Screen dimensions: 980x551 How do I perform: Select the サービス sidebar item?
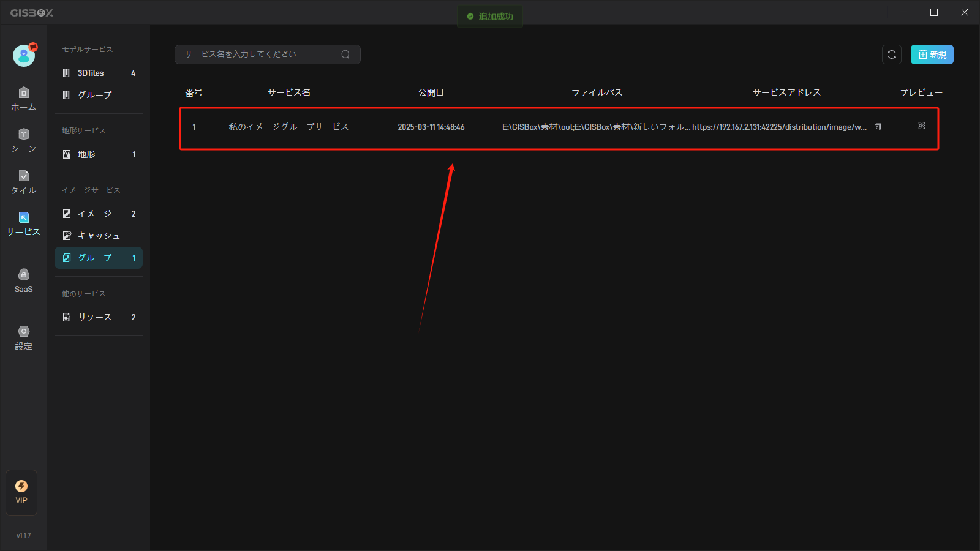23,223
